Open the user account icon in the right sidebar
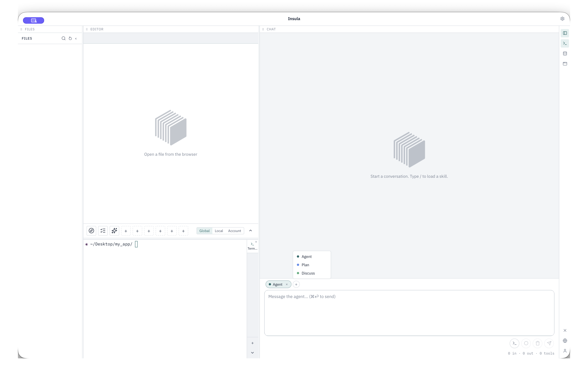The image size is (588, 382). (565, 351)
